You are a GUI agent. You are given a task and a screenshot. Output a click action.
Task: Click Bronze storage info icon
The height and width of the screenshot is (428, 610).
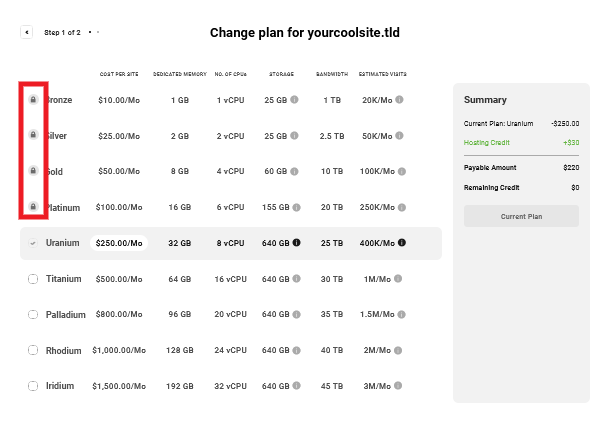pyautogui.click(x=295, y=100)
